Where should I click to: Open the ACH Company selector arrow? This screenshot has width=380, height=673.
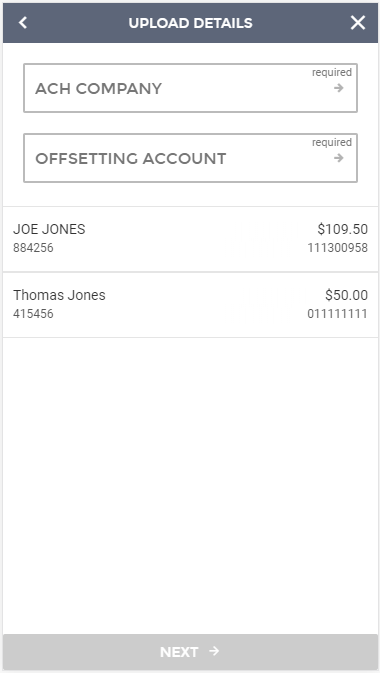pyautogui.click(x=339, y=88)
